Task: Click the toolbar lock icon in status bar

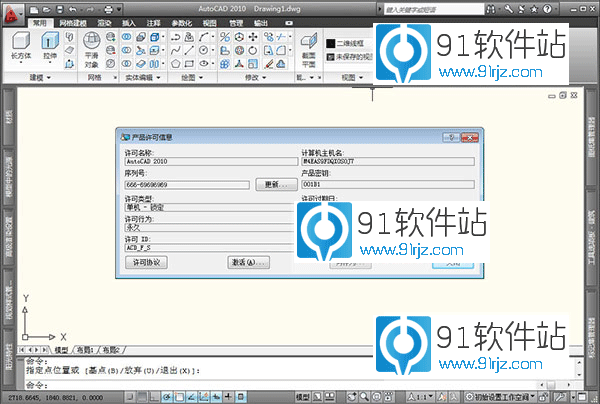Action: pyautogui.click(x=543, y=397)
